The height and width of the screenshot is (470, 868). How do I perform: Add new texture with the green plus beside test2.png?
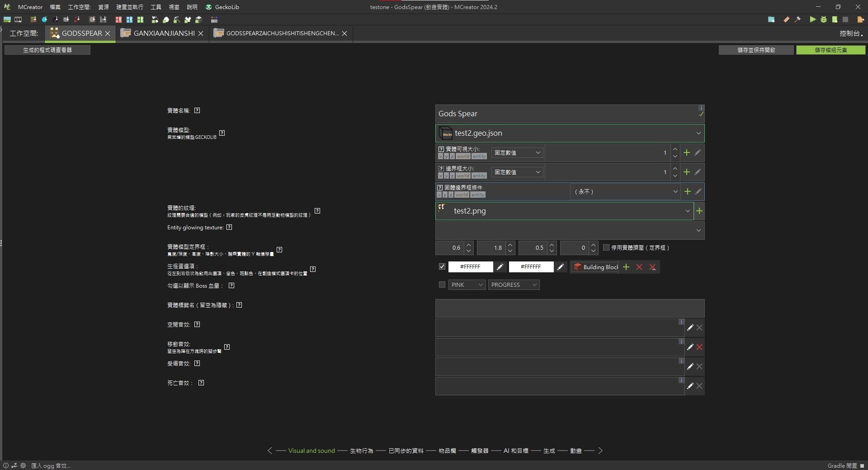click(699, 211)
